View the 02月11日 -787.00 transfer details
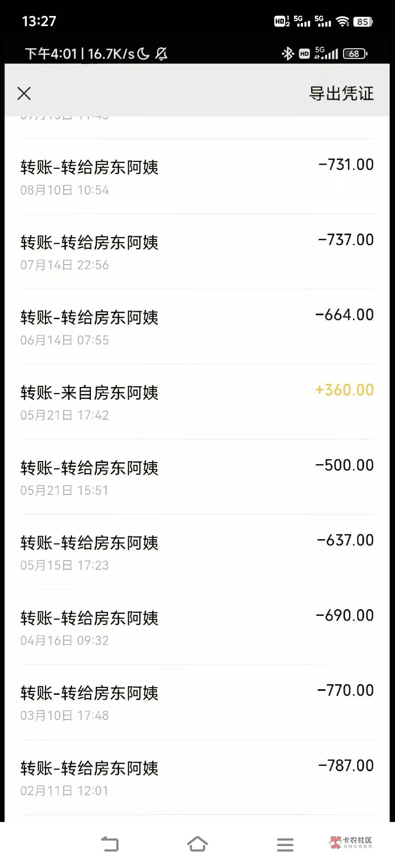This screenshot has width=395, height=868. coord(197,777)
